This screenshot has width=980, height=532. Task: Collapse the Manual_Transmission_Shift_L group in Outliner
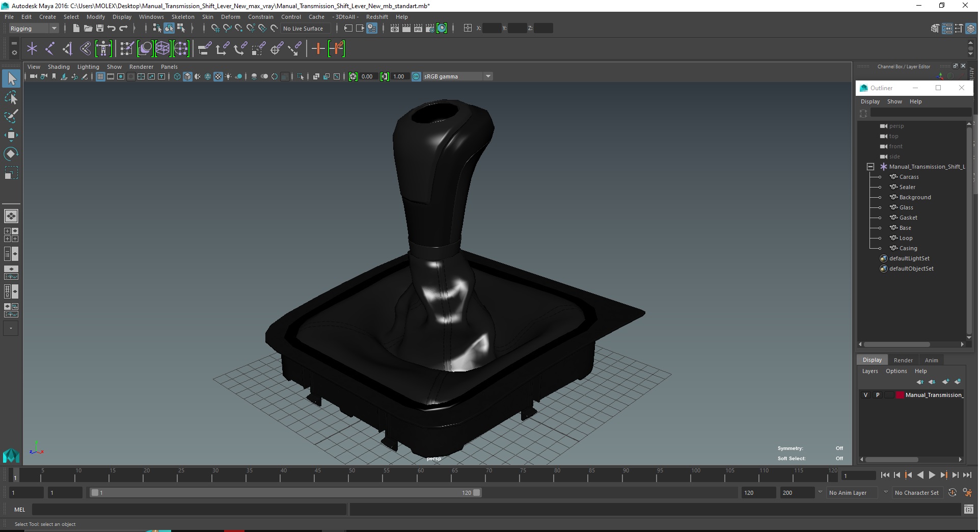(x=870, y=167)
